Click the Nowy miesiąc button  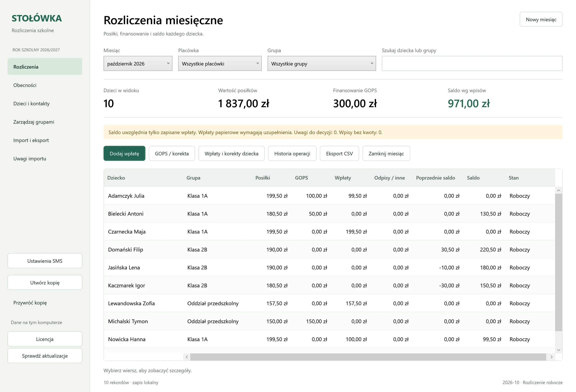coord(541,19)
